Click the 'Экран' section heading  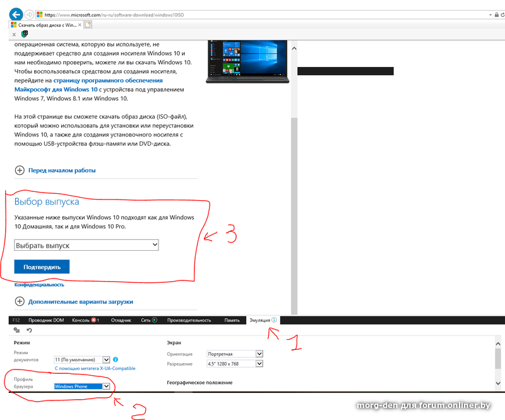174,343
